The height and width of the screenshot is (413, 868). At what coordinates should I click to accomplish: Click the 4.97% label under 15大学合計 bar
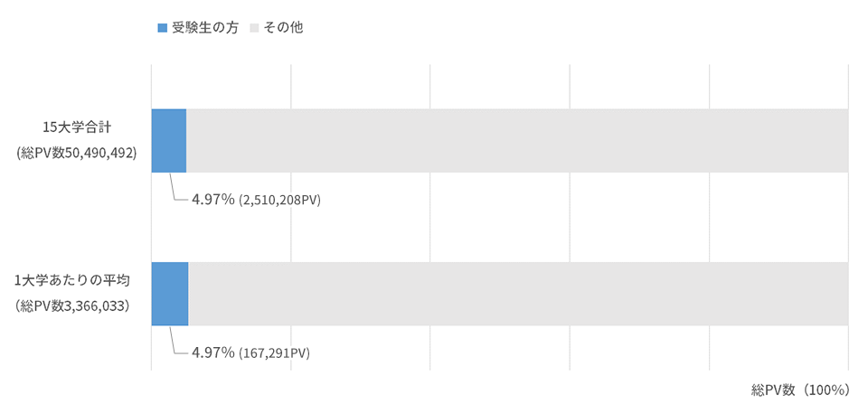click(213, 200)
